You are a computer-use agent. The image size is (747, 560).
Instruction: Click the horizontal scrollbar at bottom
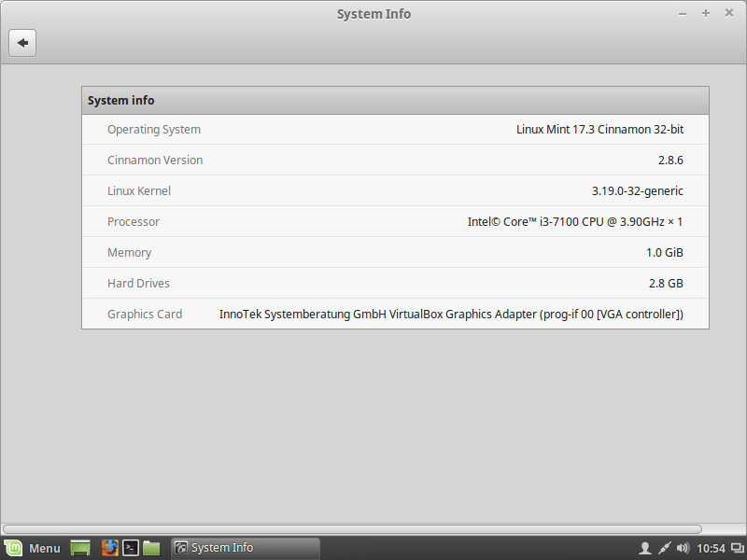click(352, 529)
